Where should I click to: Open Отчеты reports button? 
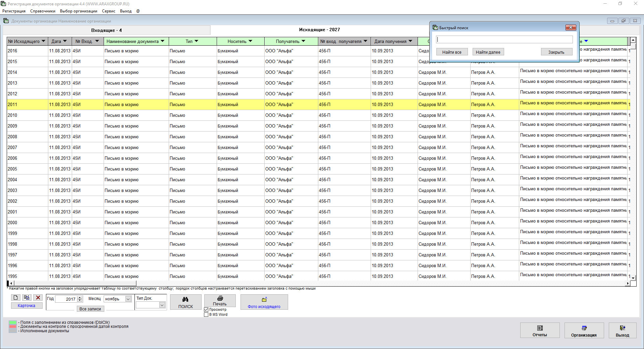(540, 331)
